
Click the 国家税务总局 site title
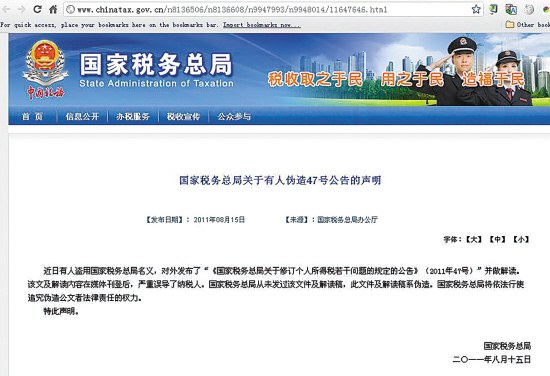[x=156, y=64]
